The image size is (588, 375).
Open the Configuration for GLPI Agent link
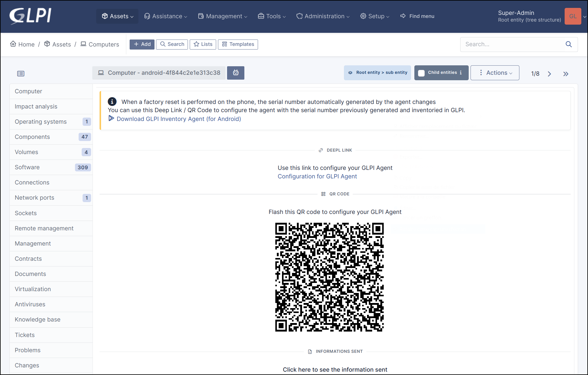point(317,176)
